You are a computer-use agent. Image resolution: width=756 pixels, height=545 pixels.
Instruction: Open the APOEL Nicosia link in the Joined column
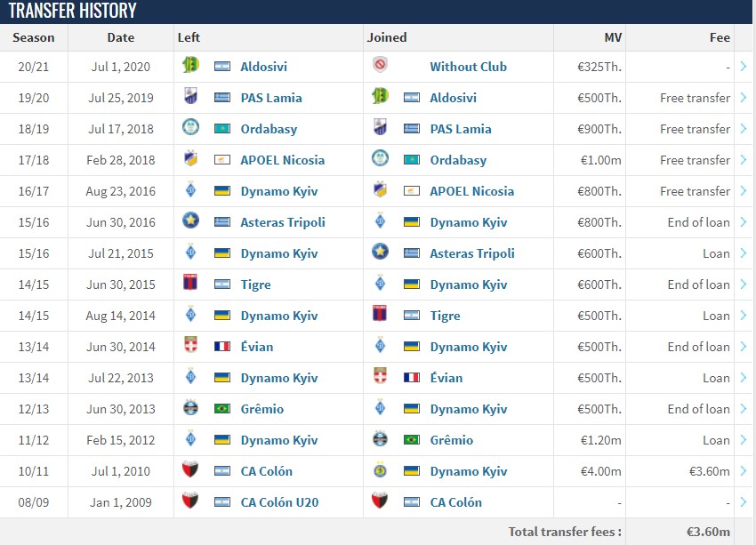click(x=471, y=191)
